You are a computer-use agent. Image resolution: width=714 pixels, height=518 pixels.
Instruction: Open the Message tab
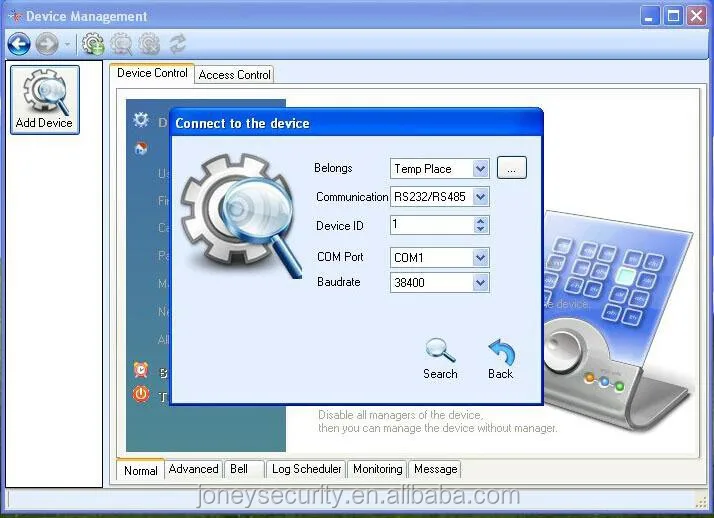coord(435,469)
